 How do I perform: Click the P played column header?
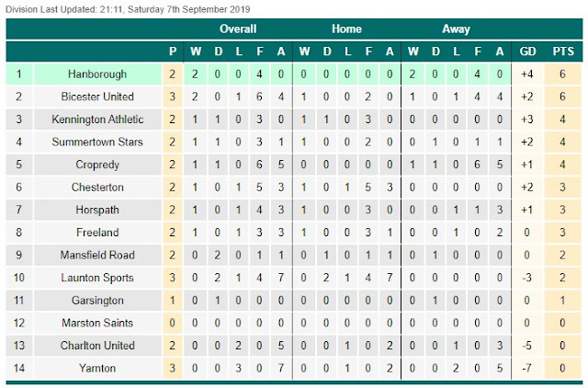pos(173,51)
